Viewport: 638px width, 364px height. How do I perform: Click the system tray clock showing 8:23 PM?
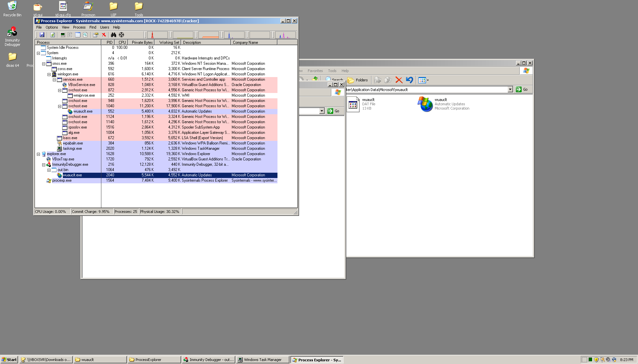click(626, 360)
